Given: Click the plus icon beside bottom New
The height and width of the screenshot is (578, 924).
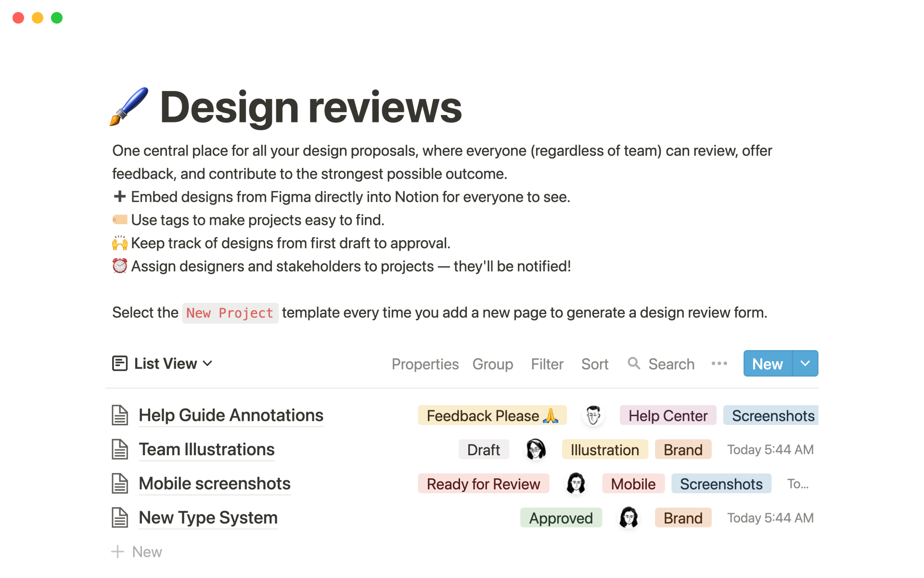Looking at the screenshot, I should coord(118,552).
